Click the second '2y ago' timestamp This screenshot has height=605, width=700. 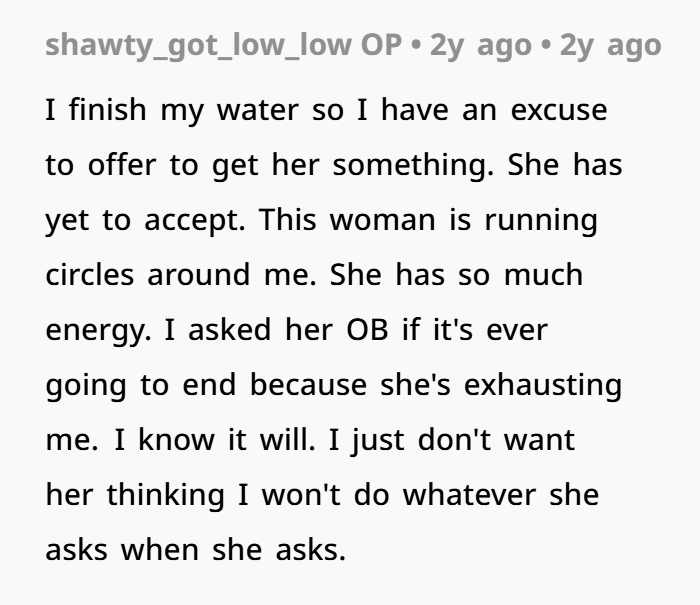[x=610, y=46]
